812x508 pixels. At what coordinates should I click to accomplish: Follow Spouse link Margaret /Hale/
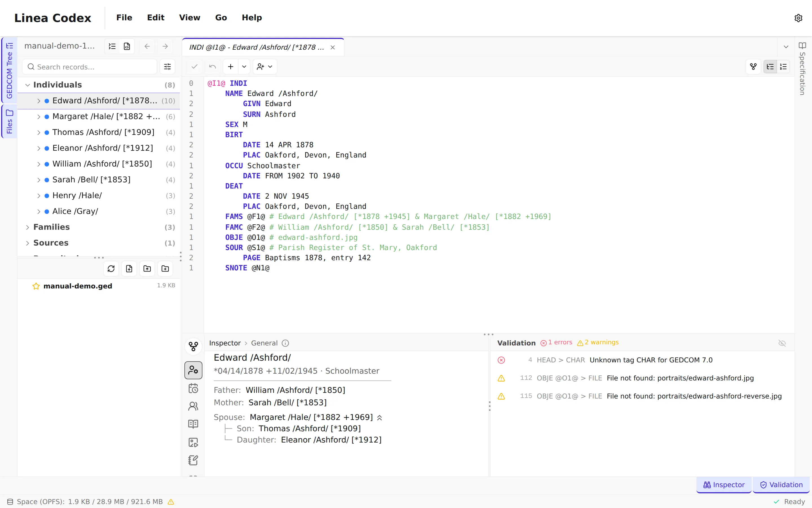click(x=311, y=417)
